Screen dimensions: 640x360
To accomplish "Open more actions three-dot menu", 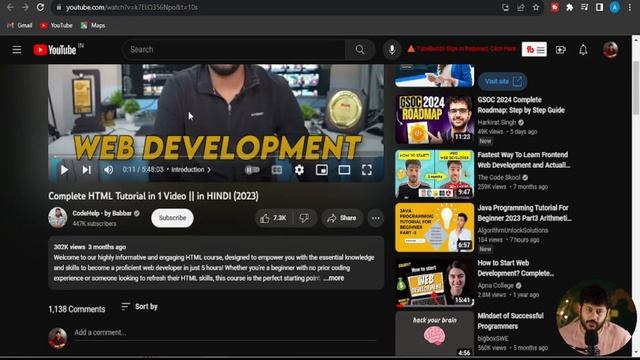I will click(376, 218).
